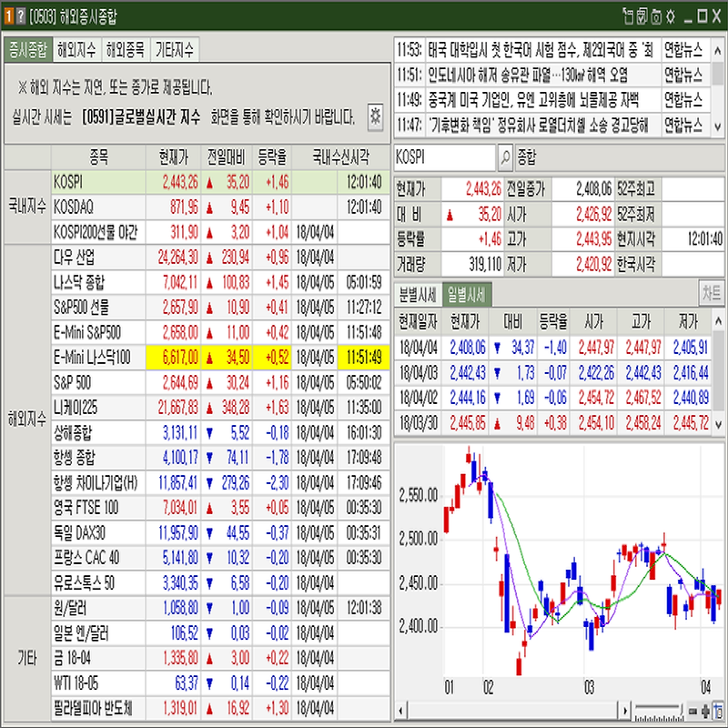Select the 분별시세 tab
This screenshot has height=728, width=728.
[x=418, y=294]
